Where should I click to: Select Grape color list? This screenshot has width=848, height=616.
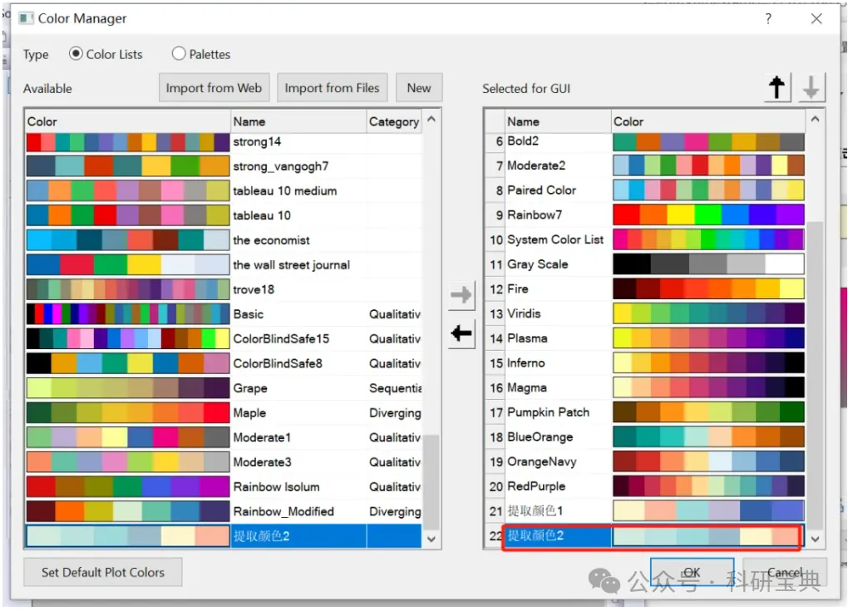click(250, 388)
